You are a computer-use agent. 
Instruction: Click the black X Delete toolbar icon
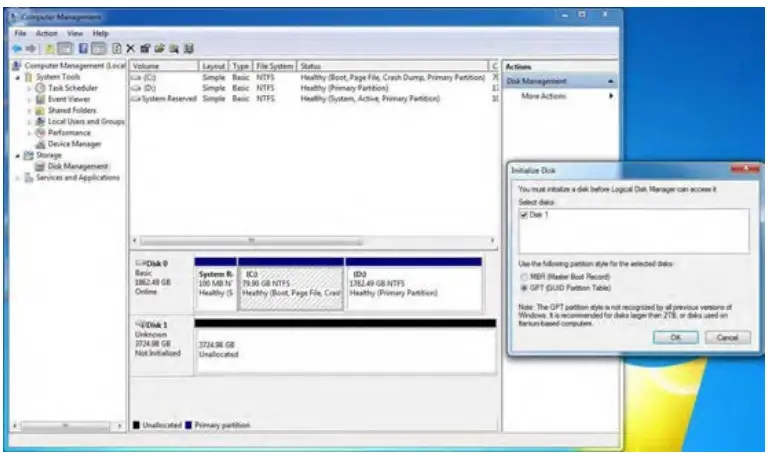130,49
